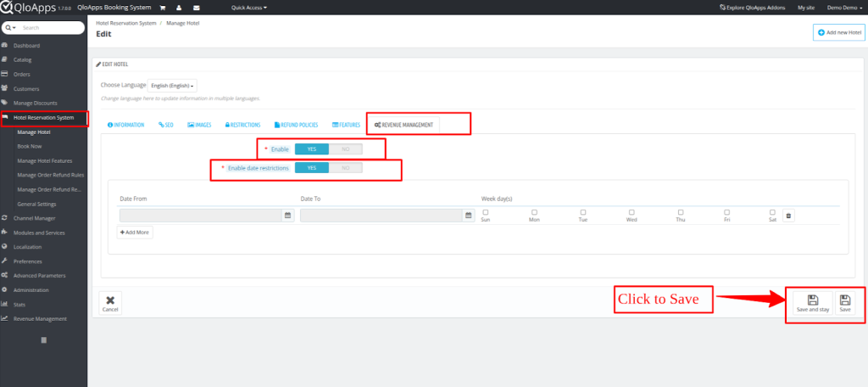Click the Save floppy disk button

point(845,303)
